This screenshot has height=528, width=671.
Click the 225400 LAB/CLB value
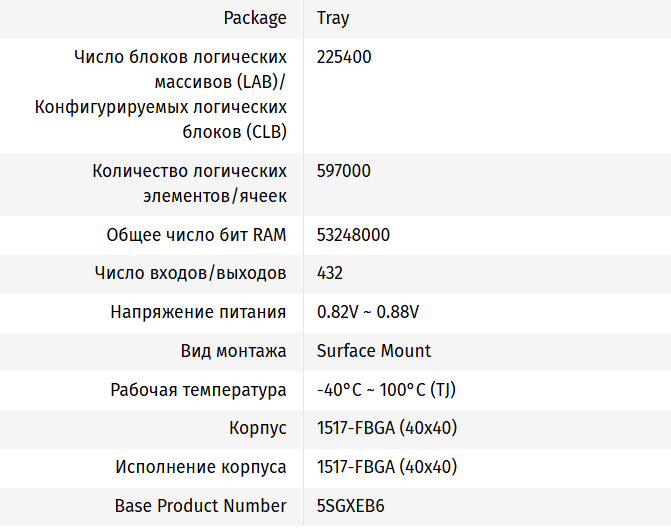(x=344, y=57)
